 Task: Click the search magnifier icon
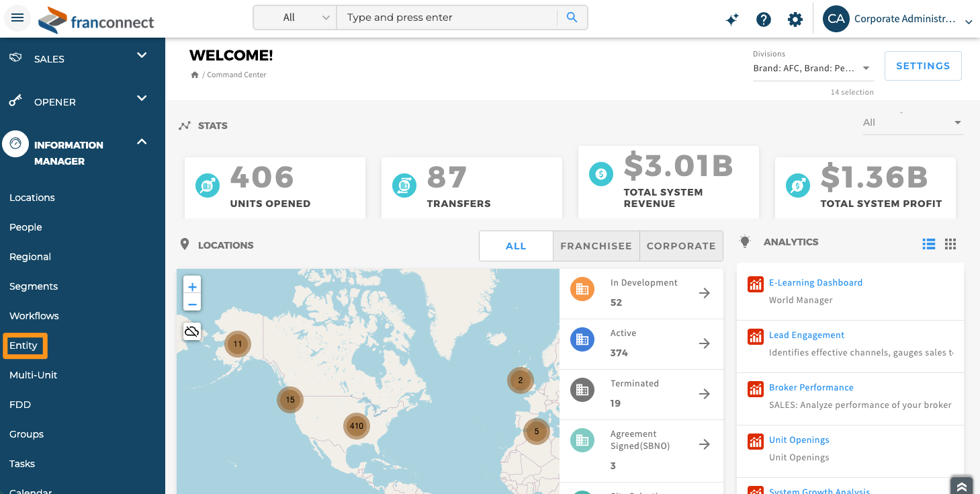(572, 17)
